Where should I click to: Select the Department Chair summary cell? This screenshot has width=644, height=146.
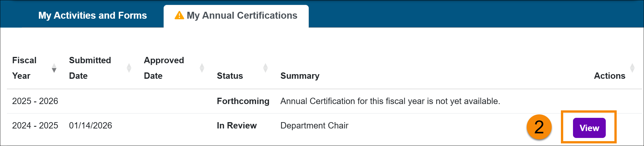(x=314, y=126)
